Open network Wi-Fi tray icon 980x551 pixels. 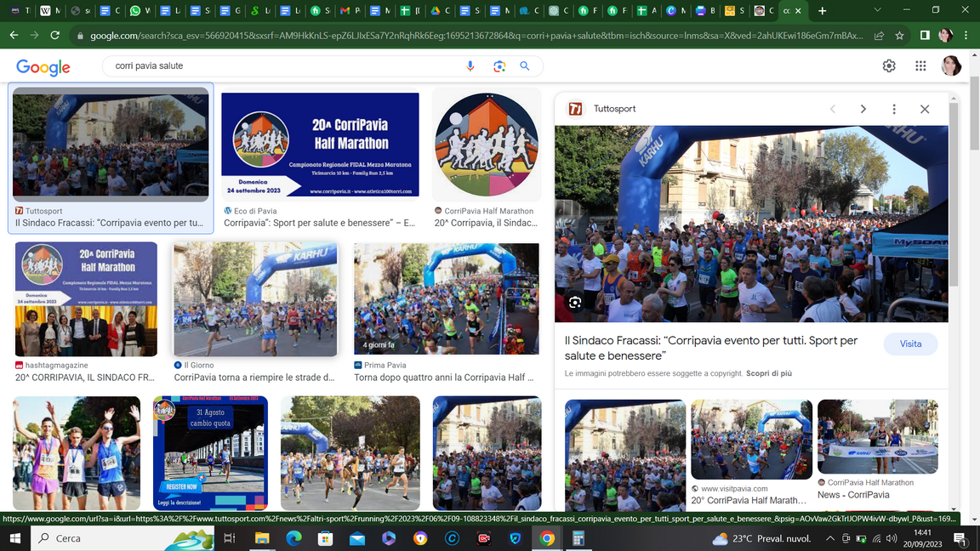(877, 538)
